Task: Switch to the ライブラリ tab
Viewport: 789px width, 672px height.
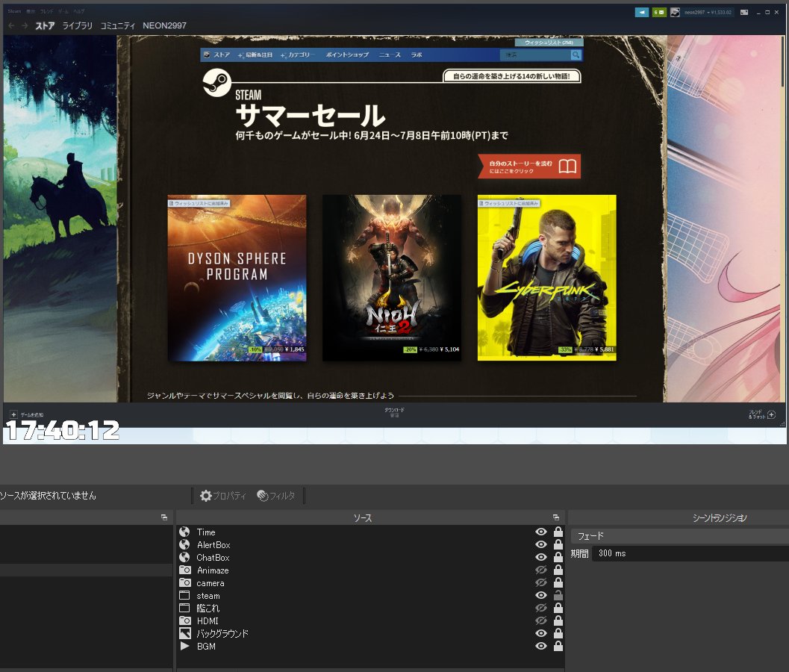Action: 78,25
